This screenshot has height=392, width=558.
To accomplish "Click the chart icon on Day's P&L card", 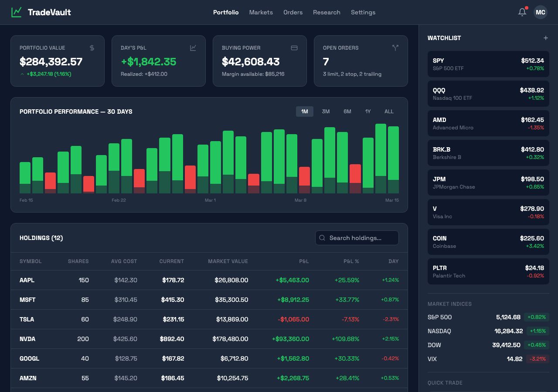I will [193, 48].
